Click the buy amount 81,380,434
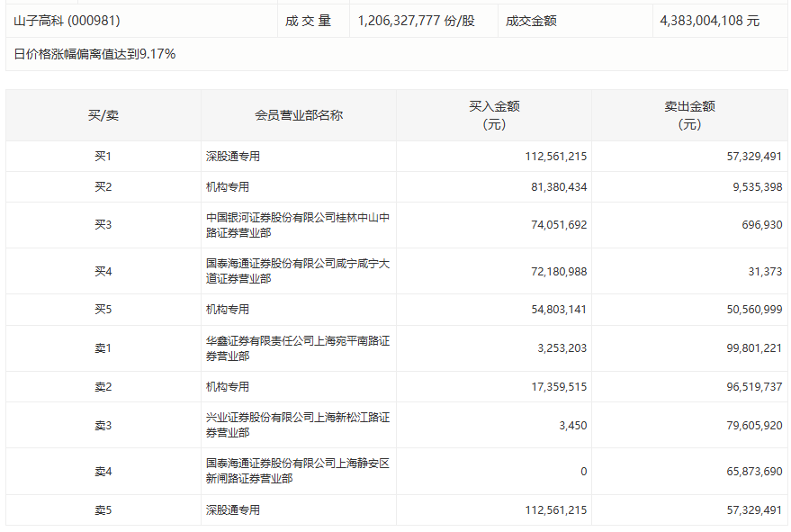 [559, 187]
